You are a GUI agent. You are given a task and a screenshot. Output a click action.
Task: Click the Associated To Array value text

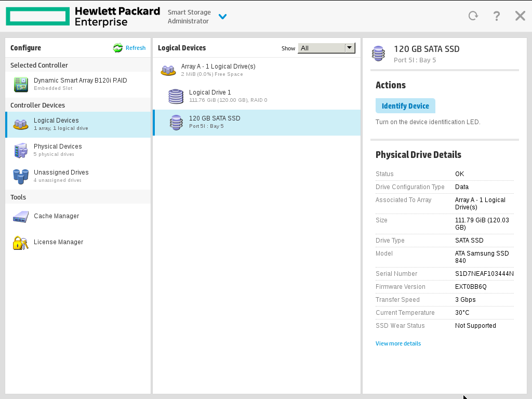[x=480, y=204]
